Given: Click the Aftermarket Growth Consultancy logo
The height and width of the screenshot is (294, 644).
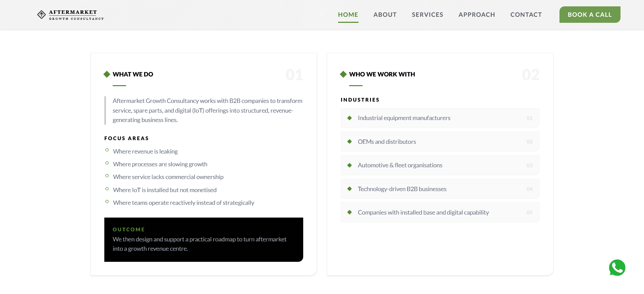Looking at the screenshot, I should tap(70, 15).
